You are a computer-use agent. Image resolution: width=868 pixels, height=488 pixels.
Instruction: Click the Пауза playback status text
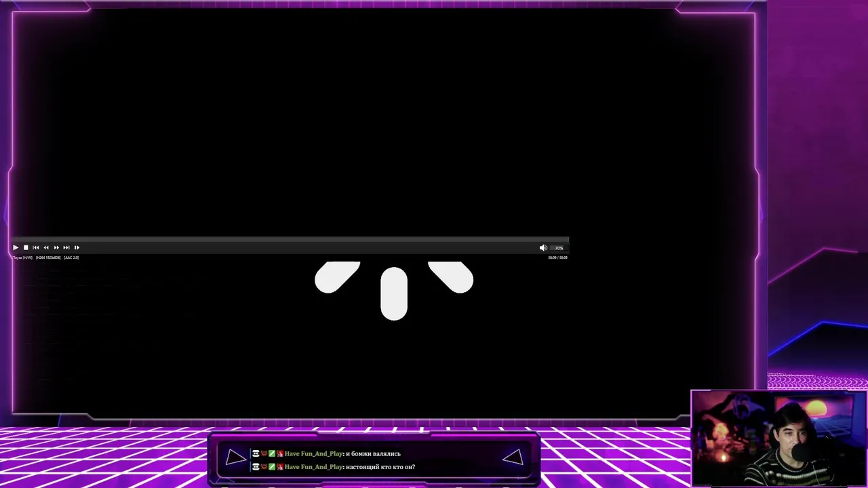[22, 258]
